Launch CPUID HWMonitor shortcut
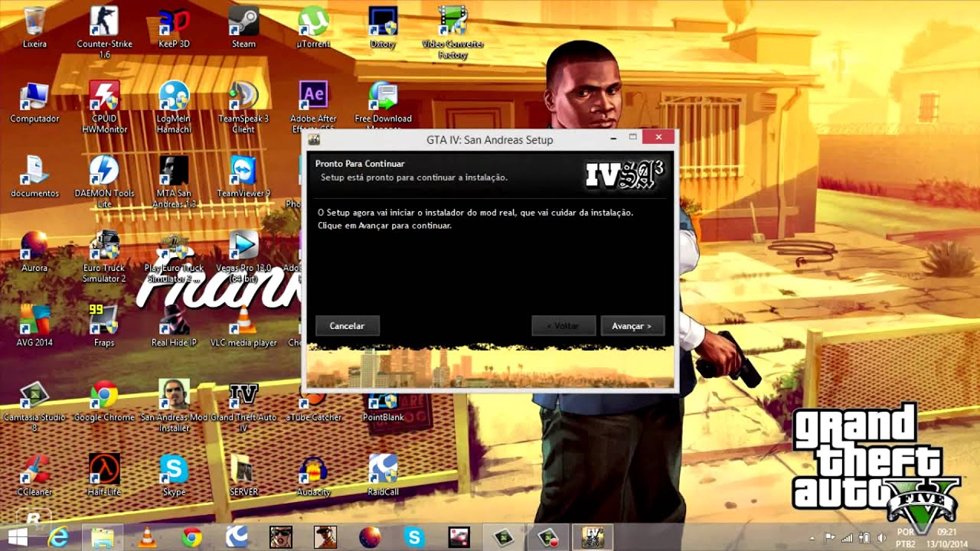980x551 pixels. pyautogui.click(x=104, y=107)
